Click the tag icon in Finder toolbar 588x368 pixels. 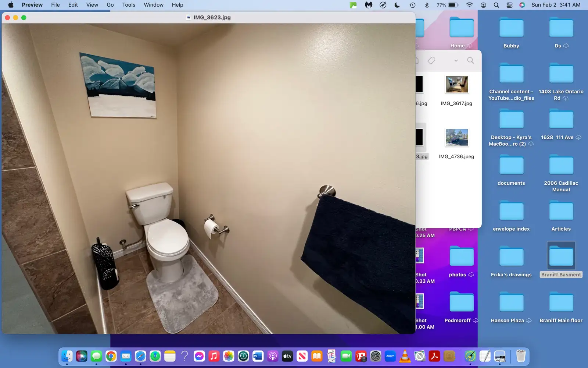point(431,60)
